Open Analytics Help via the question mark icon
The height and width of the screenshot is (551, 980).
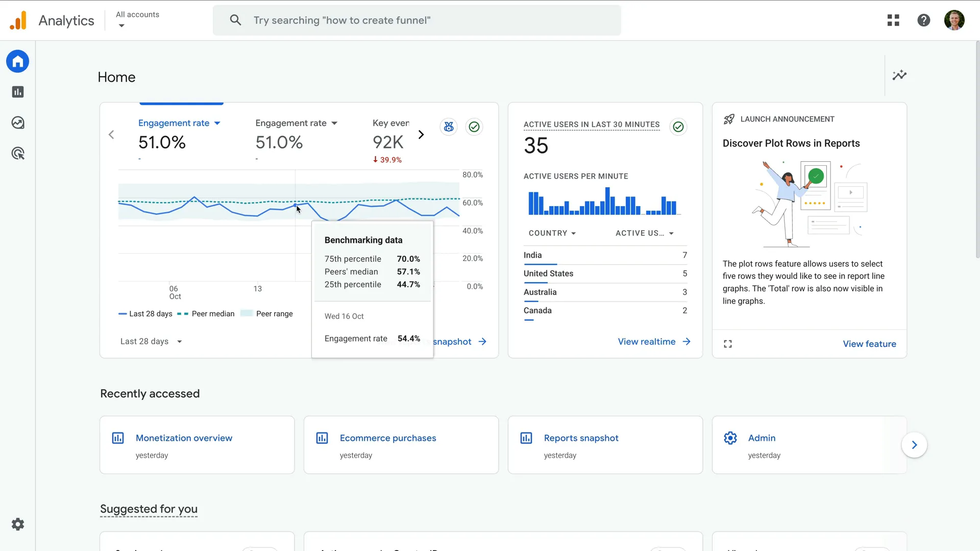(x=924, y=20)
